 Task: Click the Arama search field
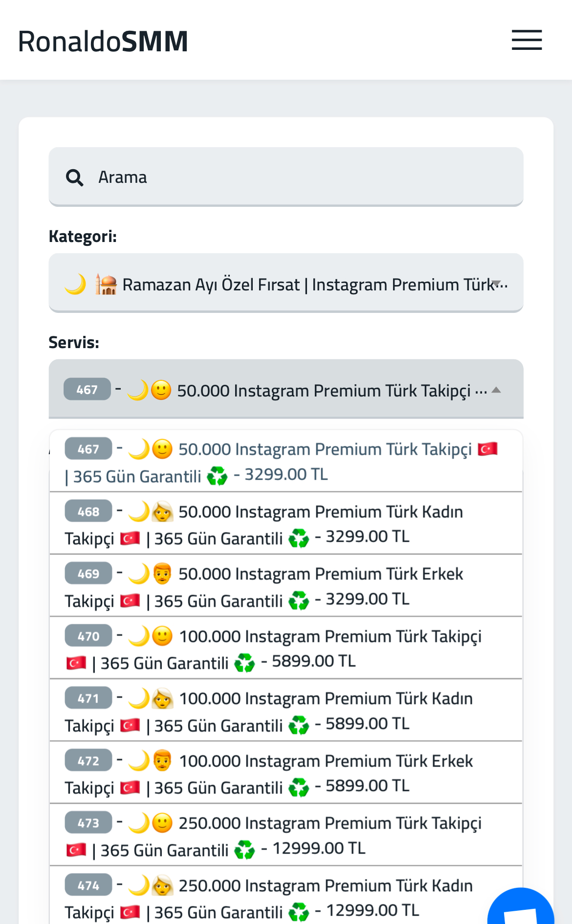pyautogui.click(x=286, y=176)
